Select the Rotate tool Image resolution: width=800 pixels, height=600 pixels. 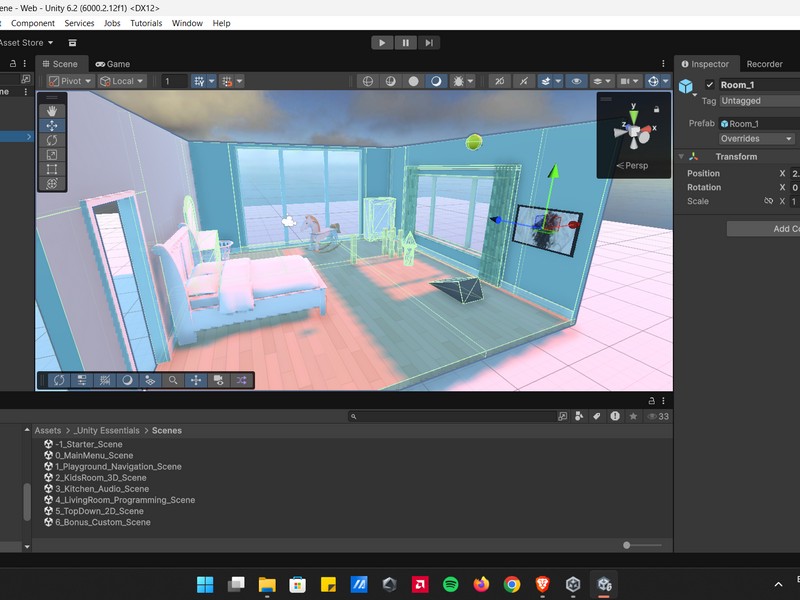point(52,140)
